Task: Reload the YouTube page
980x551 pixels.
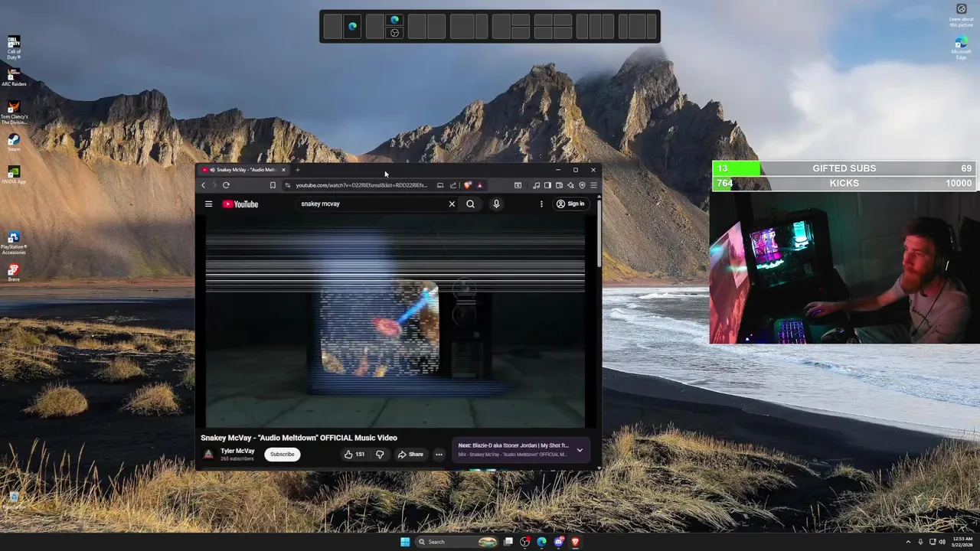Action: tap(226, 185)
